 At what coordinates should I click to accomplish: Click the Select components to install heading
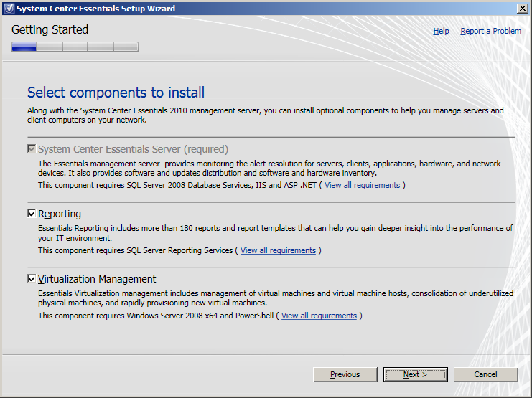(116, 93)
